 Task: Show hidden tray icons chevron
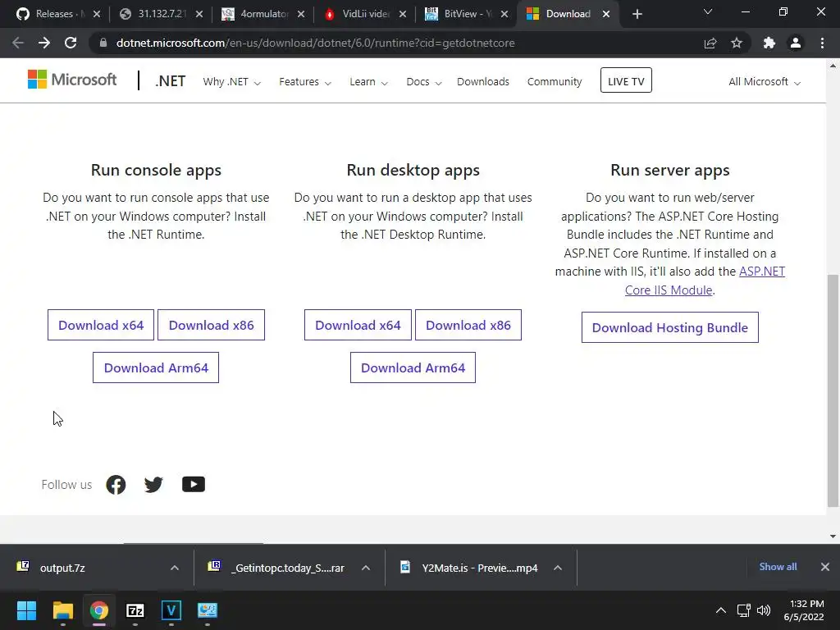[x=721, y=610]
